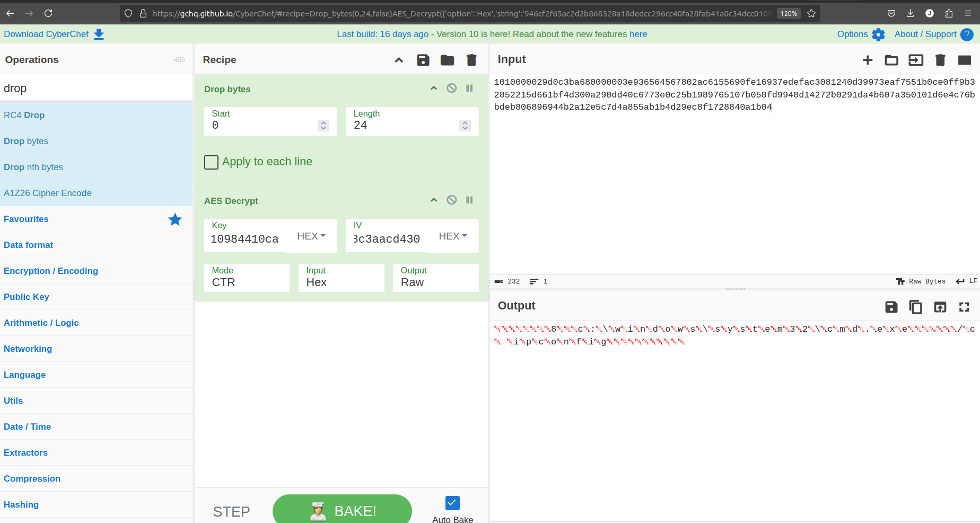
Task: Open the Hashing operations category
Action: (x=21, y=504)
